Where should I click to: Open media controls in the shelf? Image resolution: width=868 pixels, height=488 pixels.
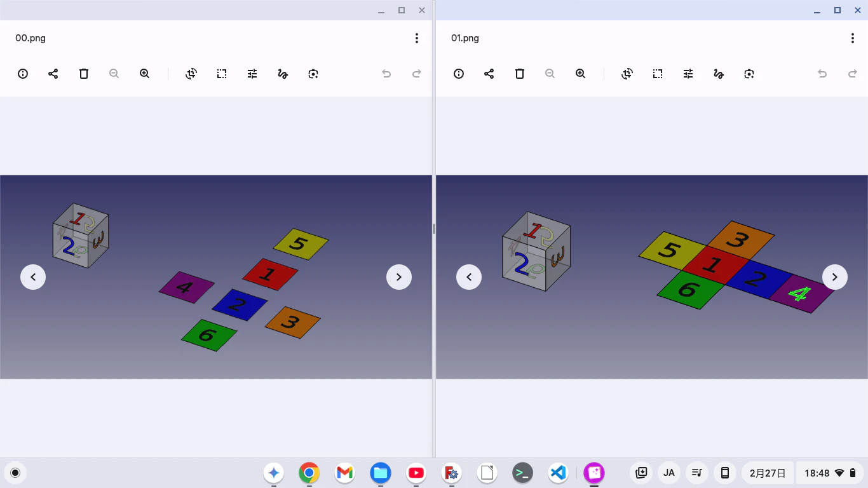pyautogui.click(x=697, y=473)
